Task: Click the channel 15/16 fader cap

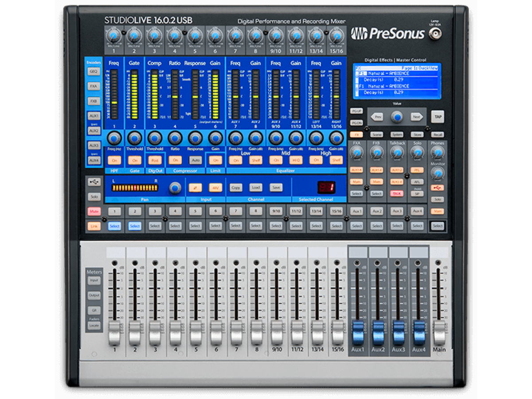Action: point(337,333)
